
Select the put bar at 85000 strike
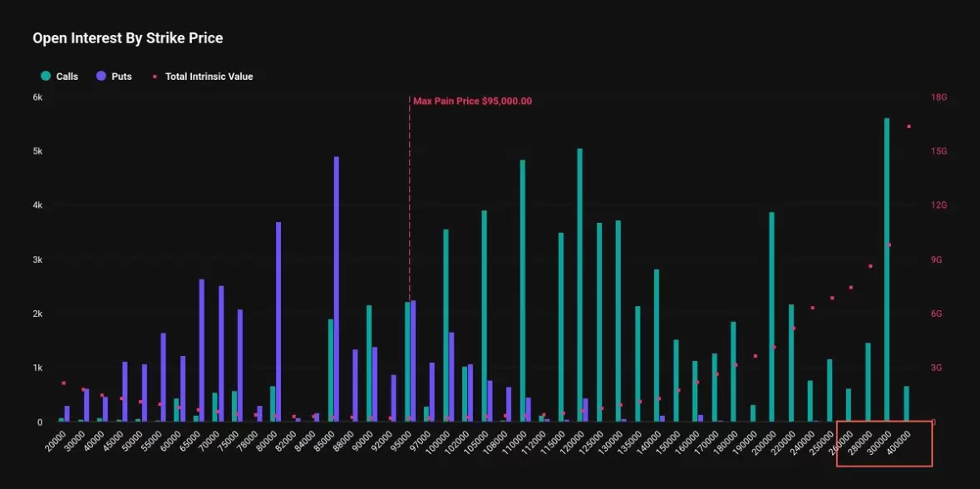point(337,289)
